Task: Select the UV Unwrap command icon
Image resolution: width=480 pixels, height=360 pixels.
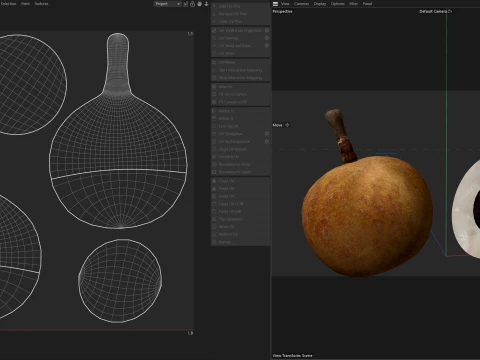Action: coord(214,38)
